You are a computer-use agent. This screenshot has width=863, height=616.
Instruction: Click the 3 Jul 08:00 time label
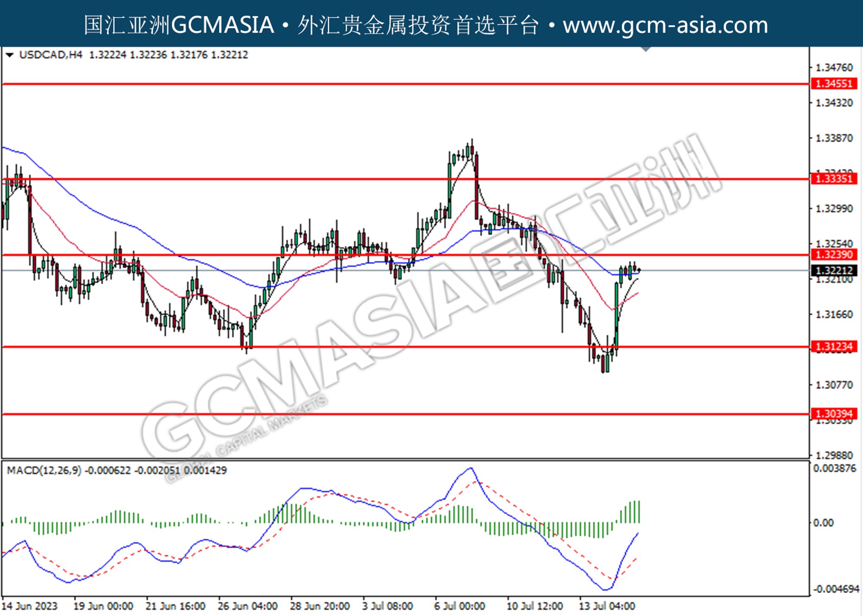click(x=387, y=606)
